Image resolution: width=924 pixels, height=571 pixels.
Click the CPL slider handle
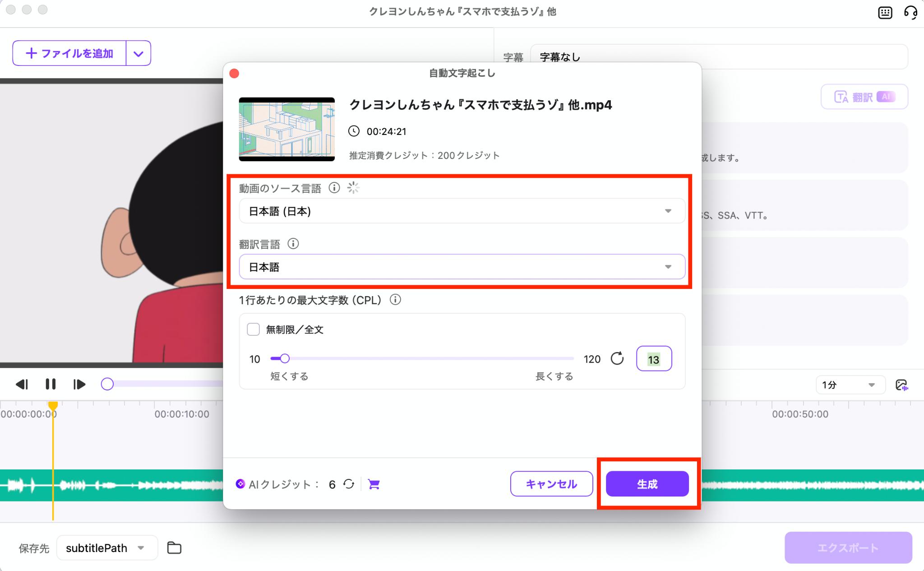click(x=285, y=359)
